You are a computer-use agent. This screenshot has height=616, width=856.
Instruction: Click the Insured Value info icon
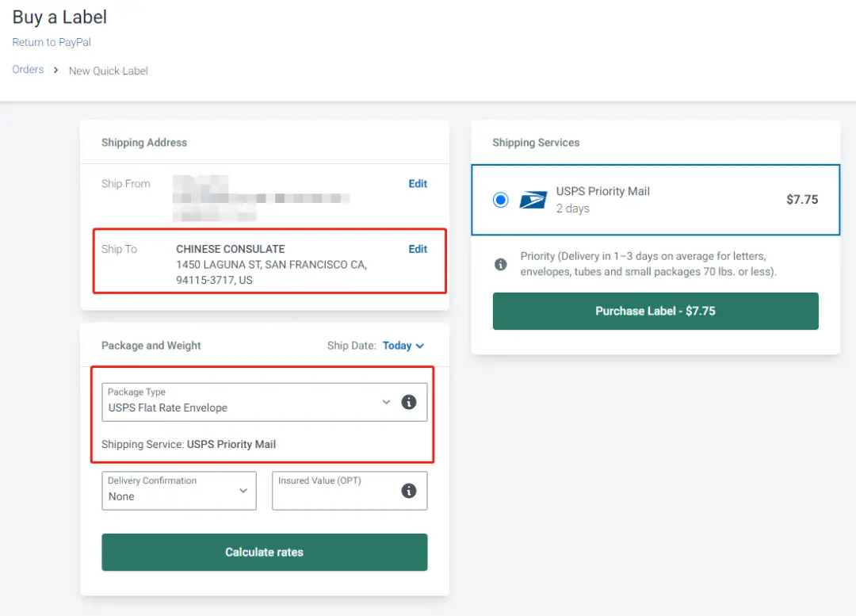(x=409, y=491)
